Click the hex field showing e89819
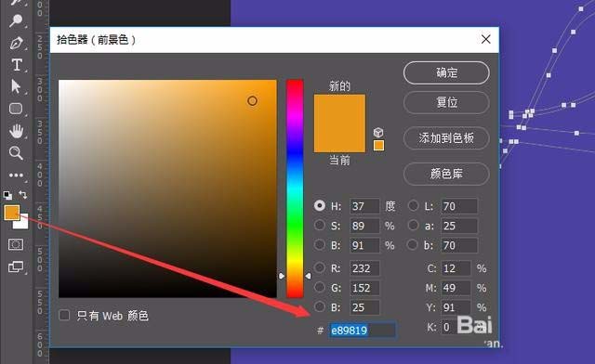Screen dimensions: 595x364 tap(363, 331)
